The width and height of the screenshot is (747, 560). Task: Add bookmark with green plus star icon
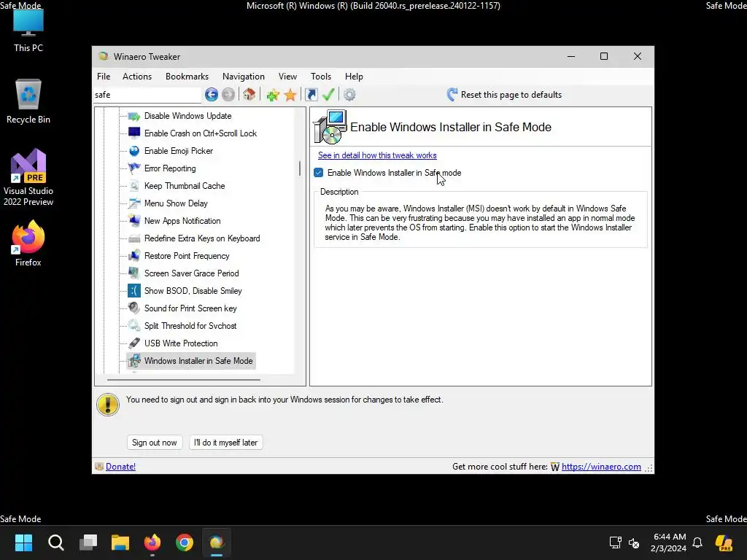[x=273, y=95]
